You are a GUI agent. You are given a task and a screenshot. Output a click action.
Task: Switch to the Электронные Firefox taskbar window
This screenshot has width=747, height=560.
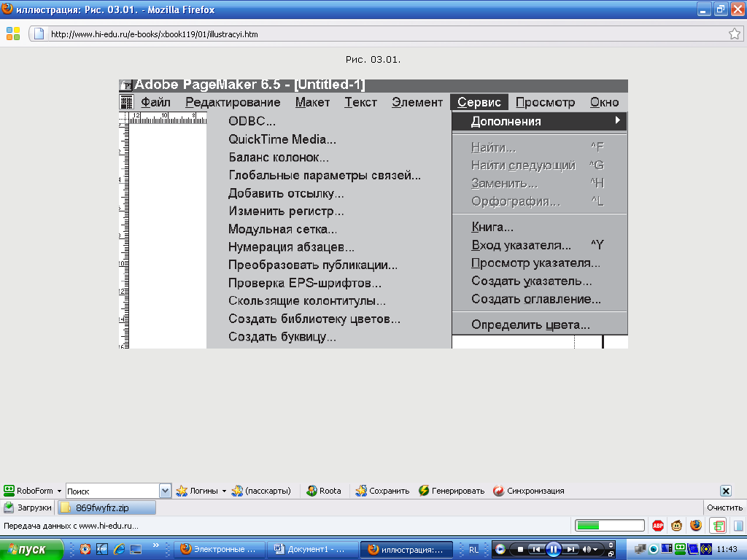coord(219,550)
